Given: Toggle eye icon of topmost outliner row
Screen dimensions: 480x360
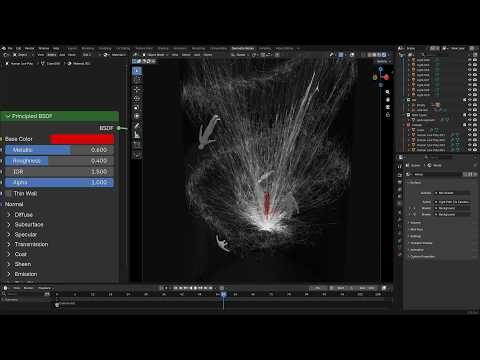Looking at the screenshot, I should point(470,60).
